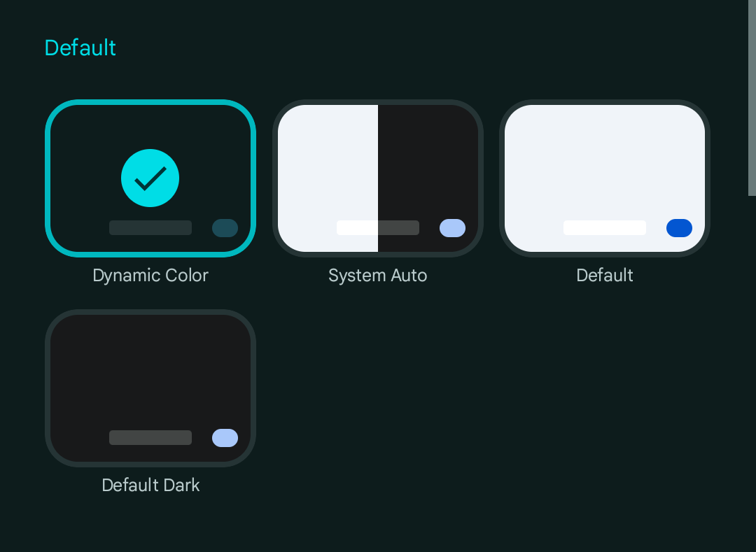Select the Dynamic Color theme card
Viewport: 756px width, 552px height.
pos(150,178)
